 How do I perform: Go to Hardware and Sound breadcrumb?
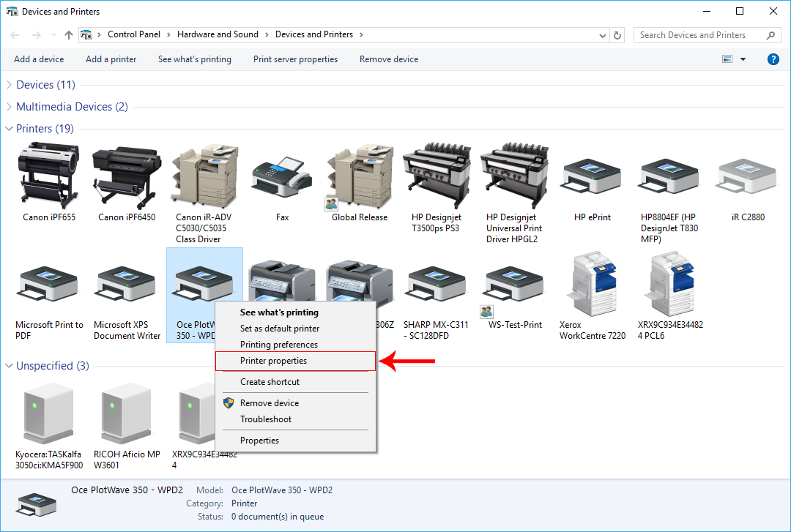point(218,34)
